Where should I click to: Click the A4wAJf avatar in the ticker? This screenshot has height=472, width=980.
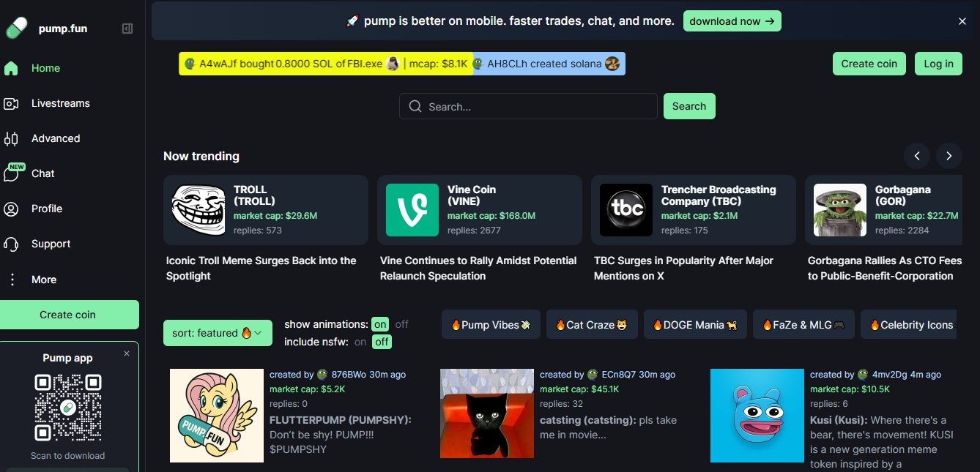(x=190, y=64)
